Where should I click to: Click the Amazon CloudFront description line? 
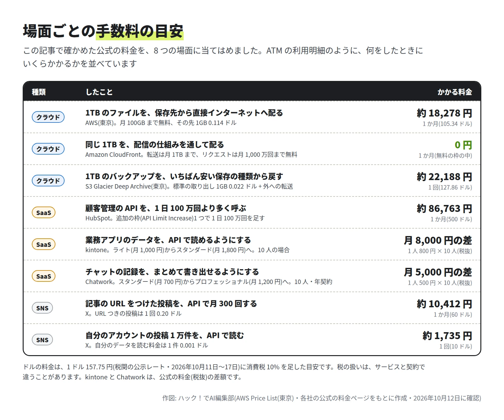tap(191, 155)
